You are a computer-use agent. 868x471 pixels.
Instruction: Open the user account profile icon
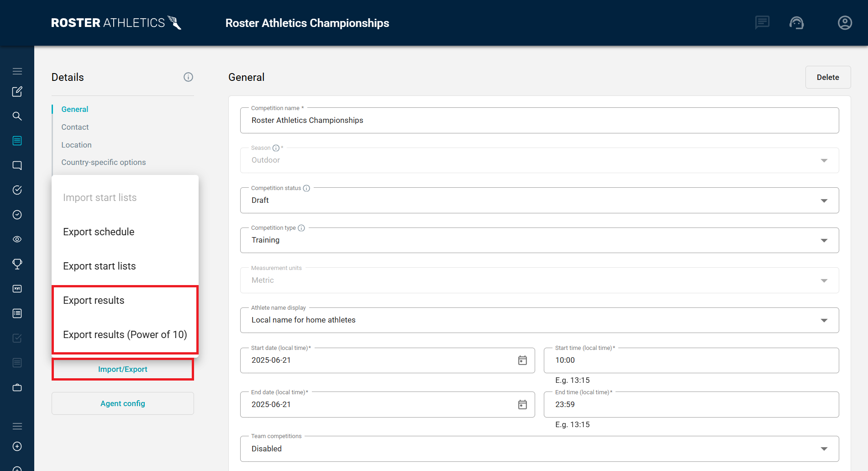click(x=845, y=22)
